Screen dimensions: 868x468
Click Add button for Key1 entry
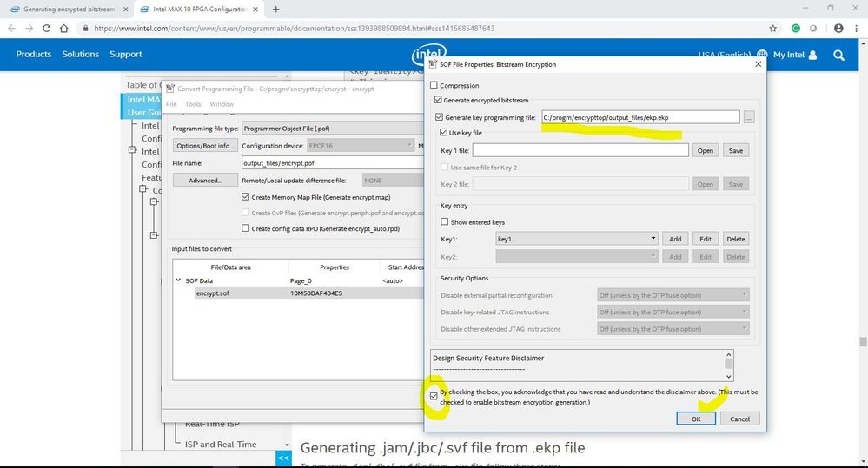coord(675,239)
